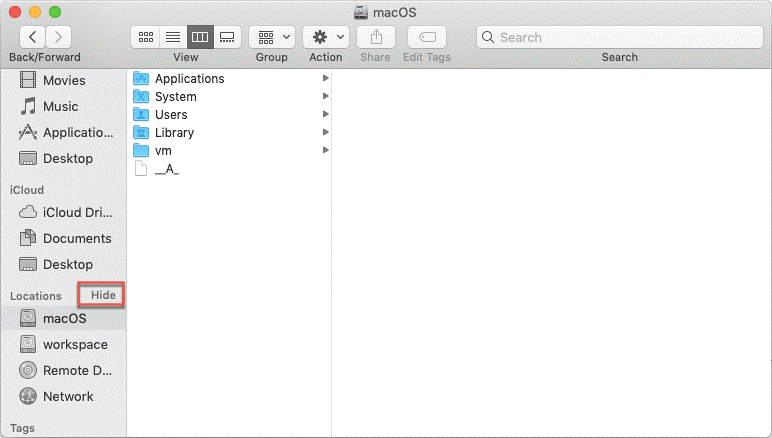
Task: Click the Network globe icon
Action: tap(28, 396)
